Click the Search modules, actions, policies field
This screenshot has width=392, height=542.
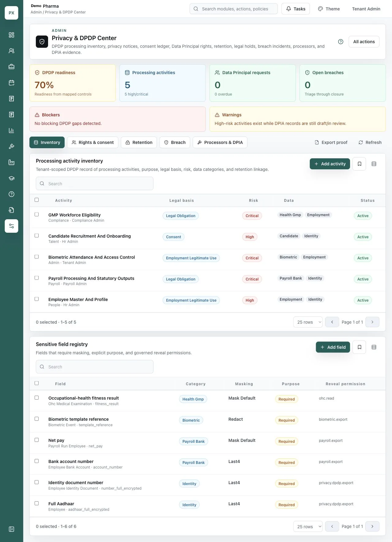234,9
